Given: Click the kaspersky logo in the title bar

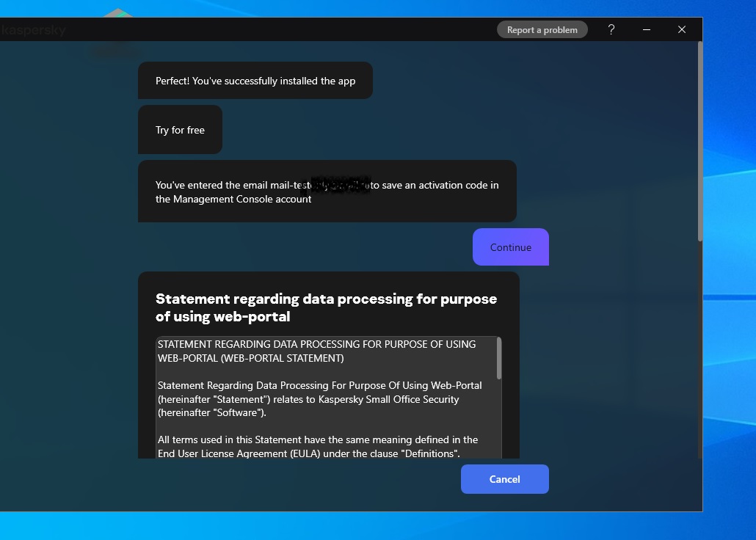Looking at the screenshot, I should pyautogui.click(x=34, y=30).
